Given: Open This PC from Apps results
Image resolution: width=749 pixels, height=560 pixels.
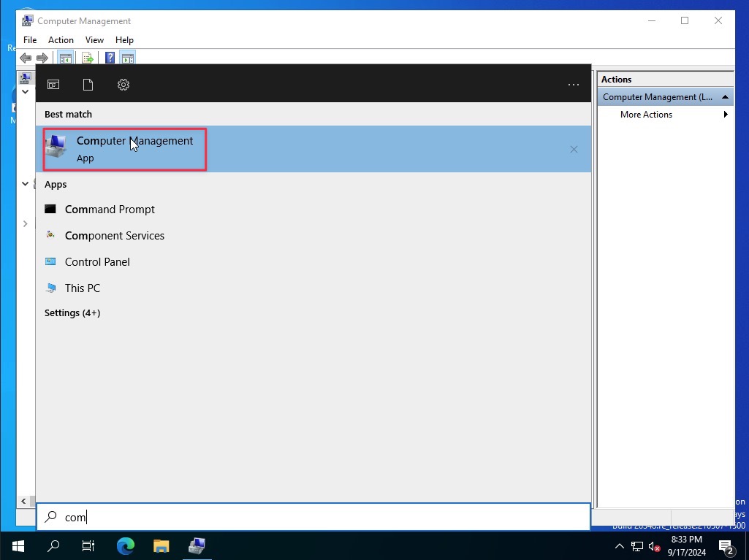Looking at the screenshot, I should 82,288.
